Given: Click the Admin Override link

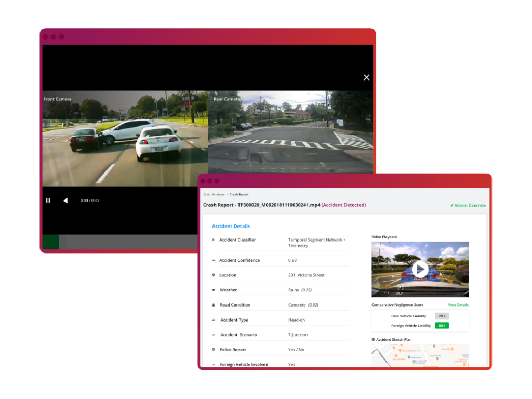Looking at the screenshot, I should pyautogui.click(x=468, y=205).
